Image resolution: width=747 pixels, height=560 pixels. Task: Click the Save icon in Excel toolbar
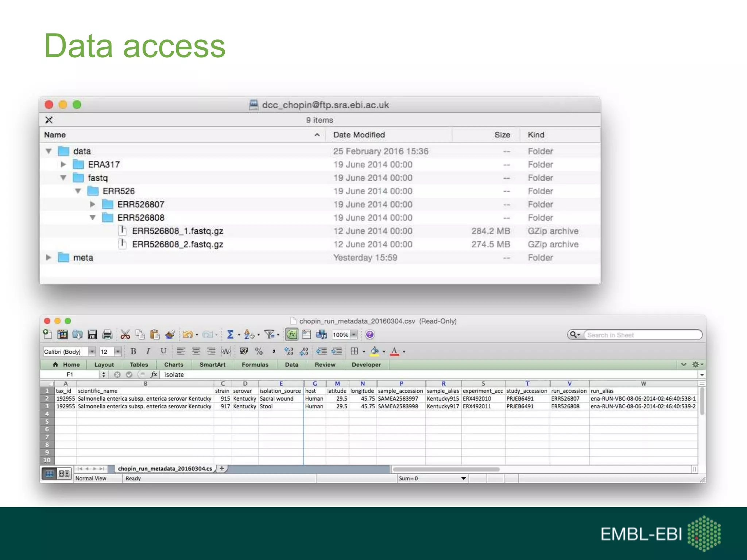(x=92, y=334)
